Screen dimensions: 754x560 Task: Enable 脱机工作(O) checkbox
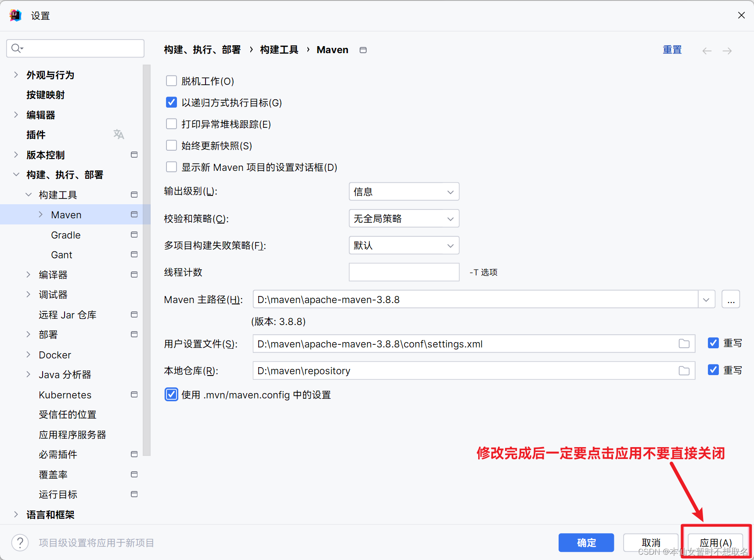pyautogui.click(x=171, y=81)
